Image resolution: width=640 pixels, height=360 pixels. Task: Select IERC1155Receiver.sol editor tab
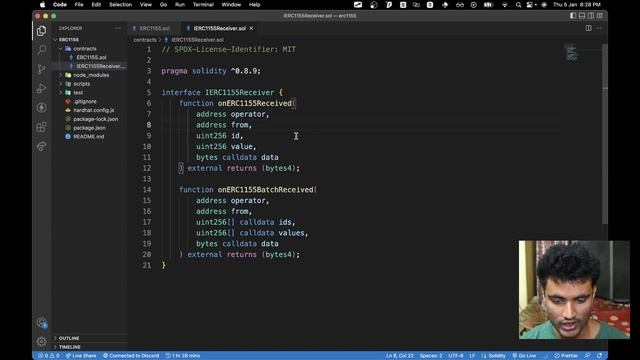[x=219, y=28]
